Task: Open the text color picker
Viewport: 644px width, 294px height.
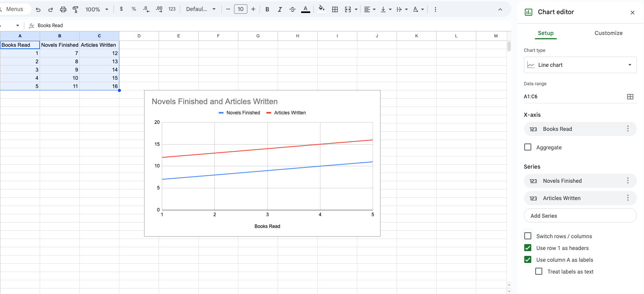Action: pyautogui.click(x=306, y=9)
